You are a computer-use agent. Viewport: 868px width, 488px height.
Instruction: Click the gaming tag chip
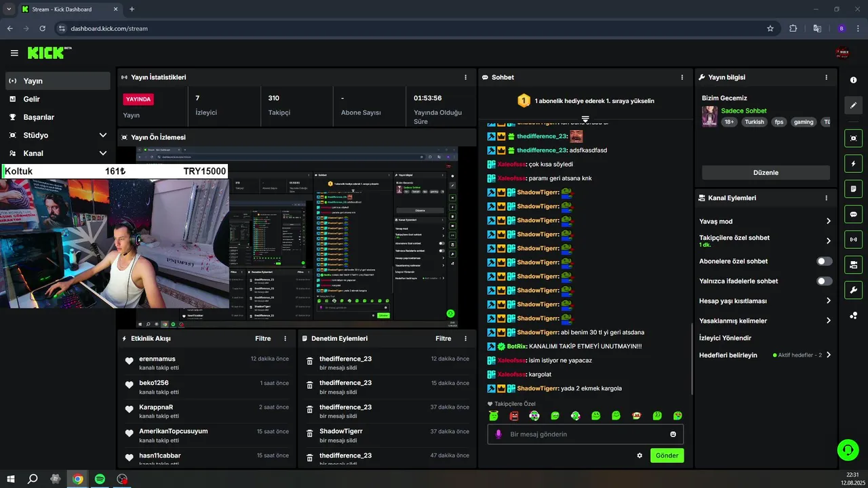804,122
